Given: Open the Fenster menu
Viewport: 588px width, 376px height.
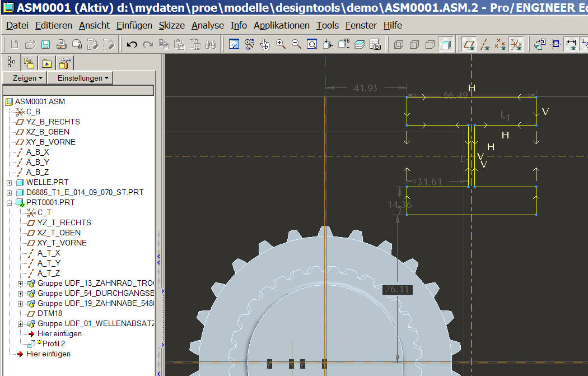Looking at the screenshot, I should 361,26.
